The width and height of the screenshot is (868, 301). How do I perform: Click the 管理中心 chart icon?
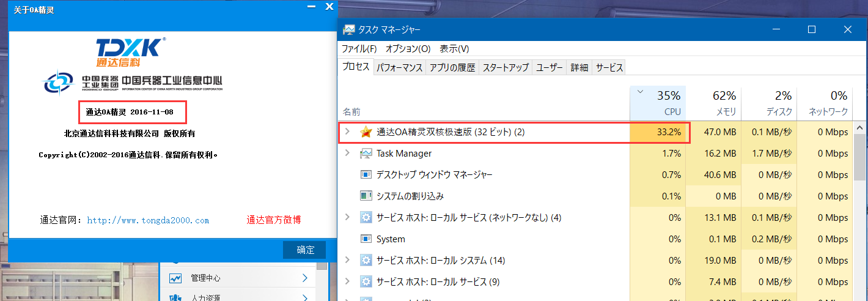click(x=176, y=278)
